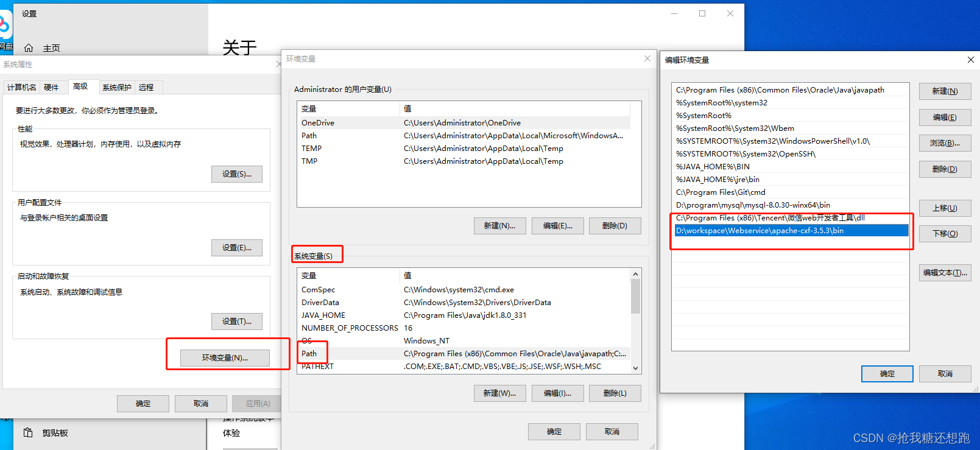
Task: Close the 编辑环境变量 dialog
Action: [970, 60]
